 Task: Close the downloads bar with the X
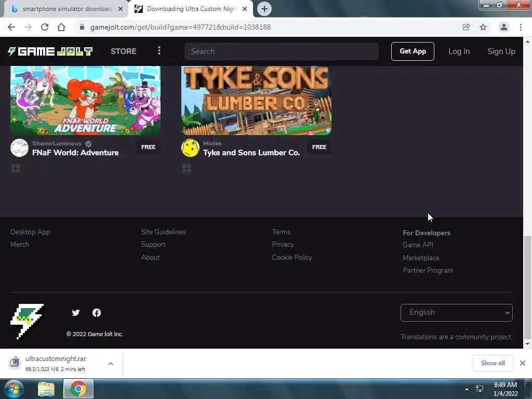[x=523, y=363]
